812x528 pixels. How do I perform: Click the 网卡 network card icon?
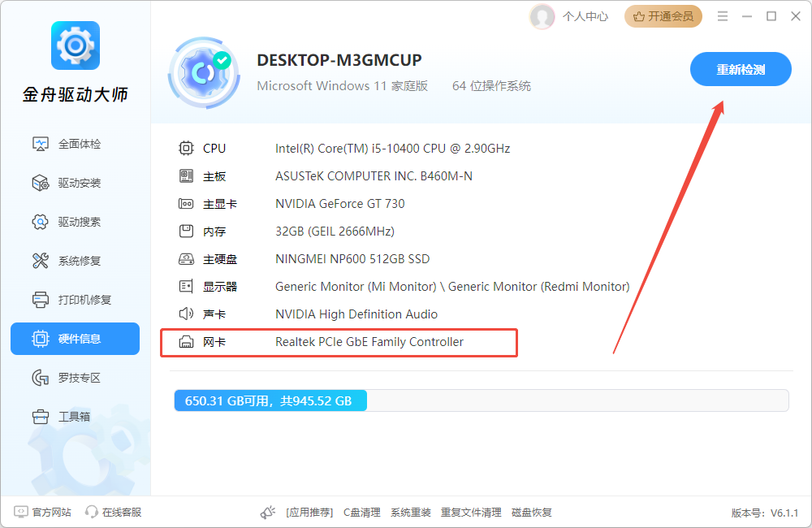coord(186,342)
